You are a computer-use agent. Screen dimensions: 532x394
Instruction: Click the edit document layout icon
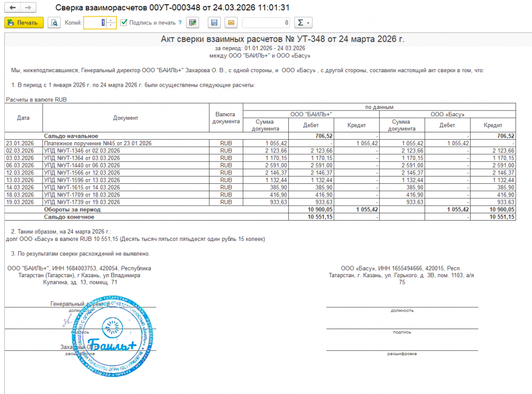(193, 23)
